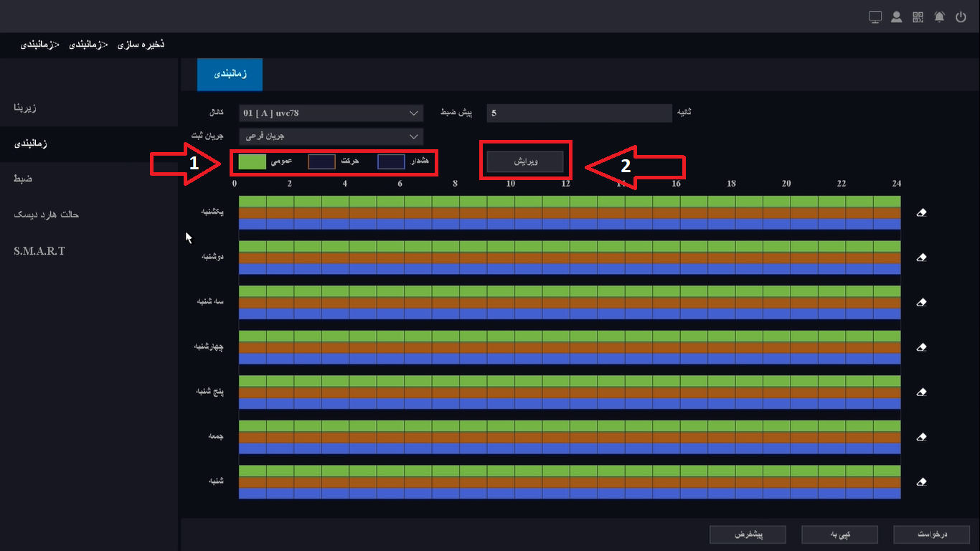Open the جریان ثبت stream type dropdown
Viewport: 980px width, 551px height.
[x=331, y=136]
